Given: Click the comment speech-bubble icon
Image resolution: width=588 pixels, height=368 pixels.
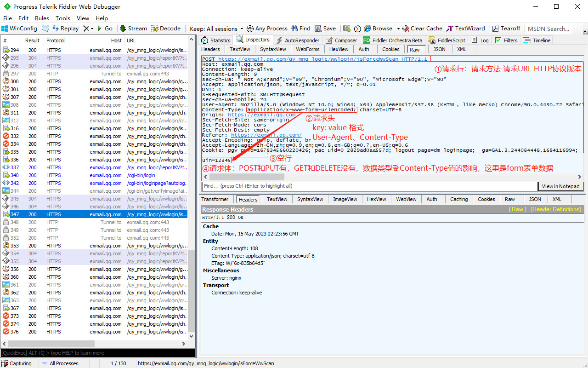Looking at the screenshot, I should [45, 29].
